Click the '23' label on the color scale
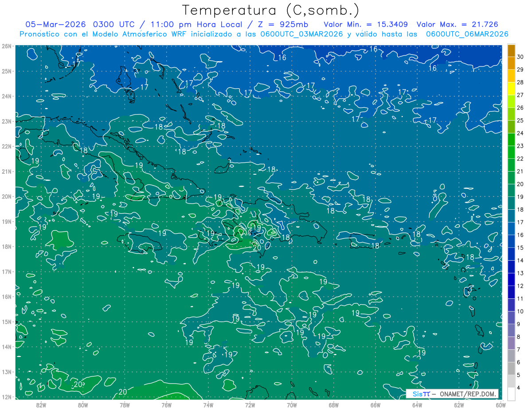 [520, 146]
